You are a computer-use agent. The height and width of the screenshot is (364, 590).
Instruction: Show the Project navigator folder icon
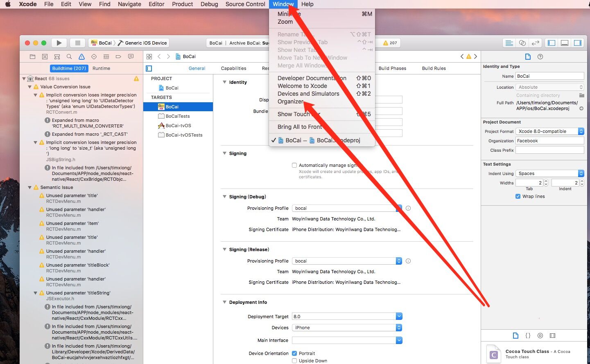[33, 57]
